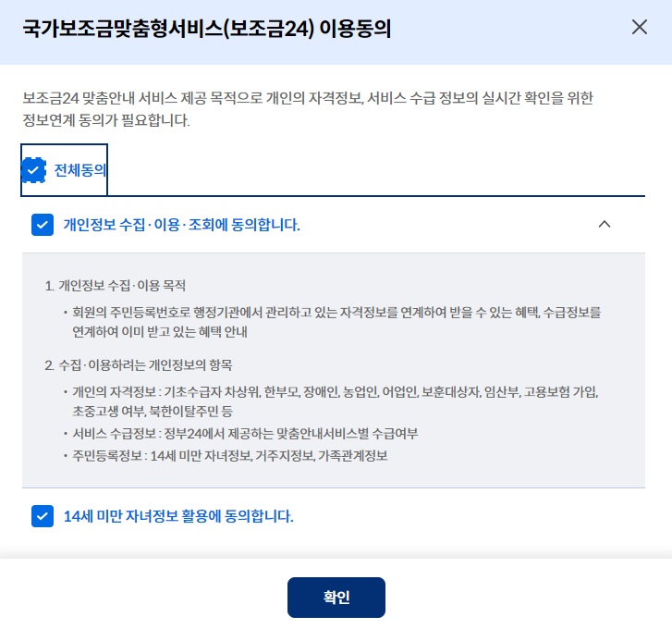Uncheck 14세 미만 자녀정보 활용 checkbox
The height and width of the screenshot is (629, 672).
43,516
